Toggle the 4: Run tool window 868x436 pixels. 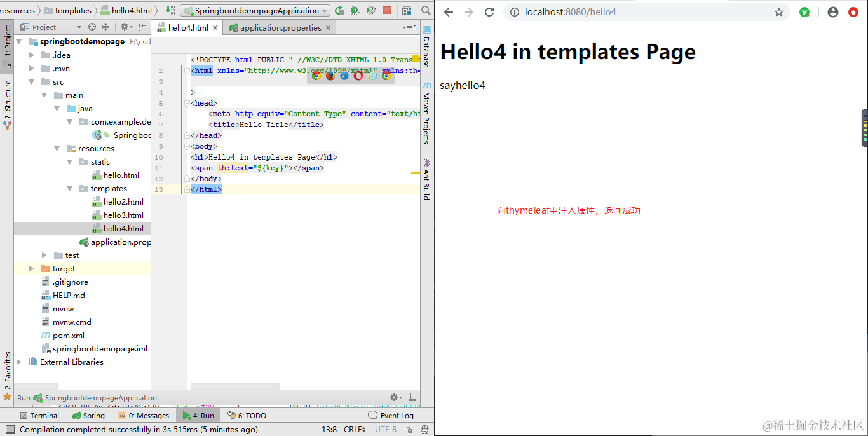click(x=198, y=416)
